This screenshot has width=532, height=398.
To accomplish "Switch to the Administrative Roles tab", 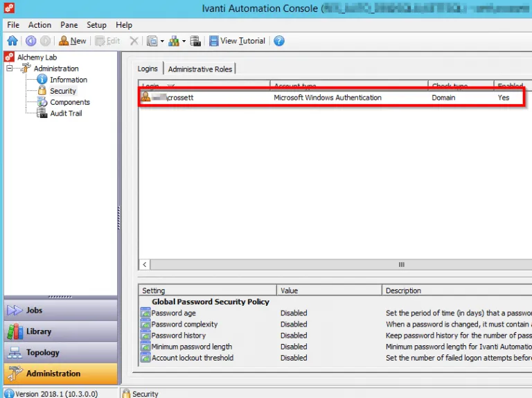I will 200,69.
